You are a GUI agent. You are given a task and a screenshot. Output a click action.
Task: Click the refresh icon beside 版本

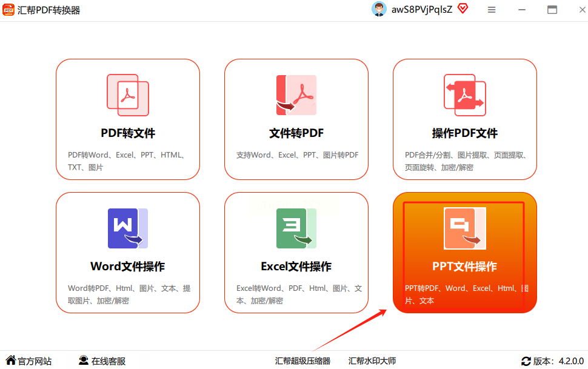pyautogui.click(x=526, y=361)
